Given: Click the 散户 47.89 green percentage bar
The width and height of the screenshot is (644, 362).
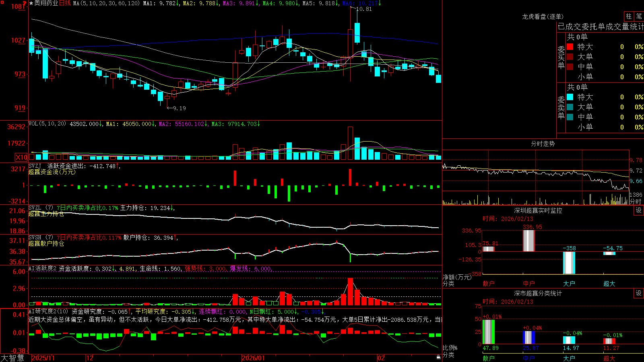Looking at the screenshot, I should point(488,332).
